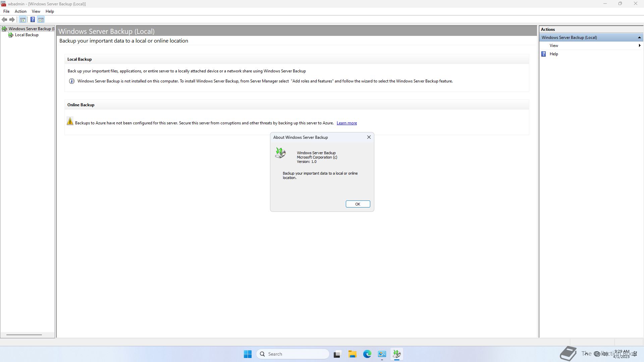Open the Help menu in menu bar

coord(50,11)
